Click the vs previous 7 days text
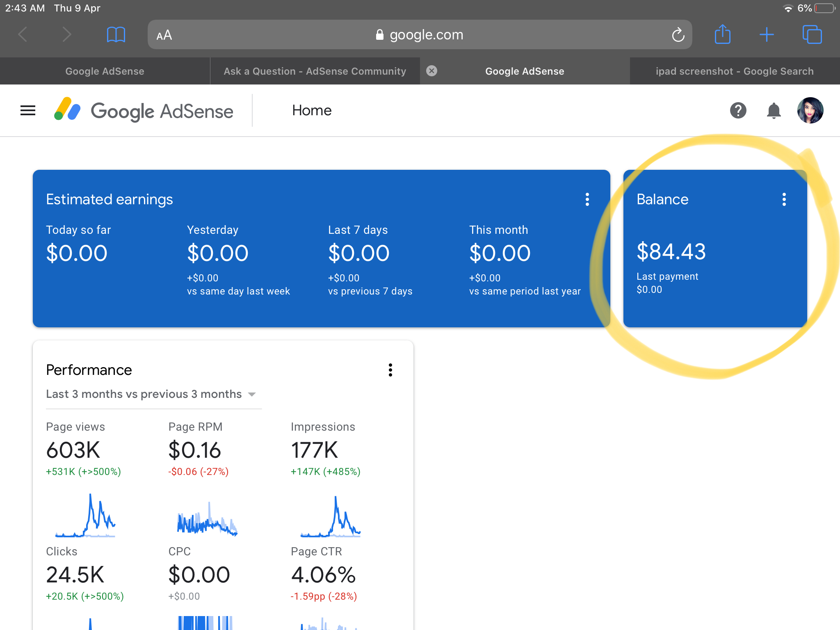The height and width of the screenshot is (630, 840). [370, 291]
